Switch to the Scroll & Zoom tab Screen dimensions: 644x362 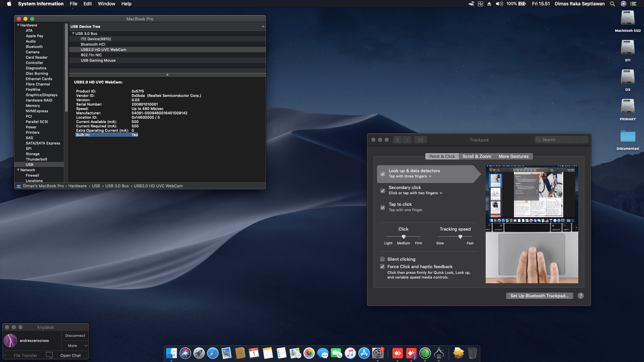coord(476,156)
